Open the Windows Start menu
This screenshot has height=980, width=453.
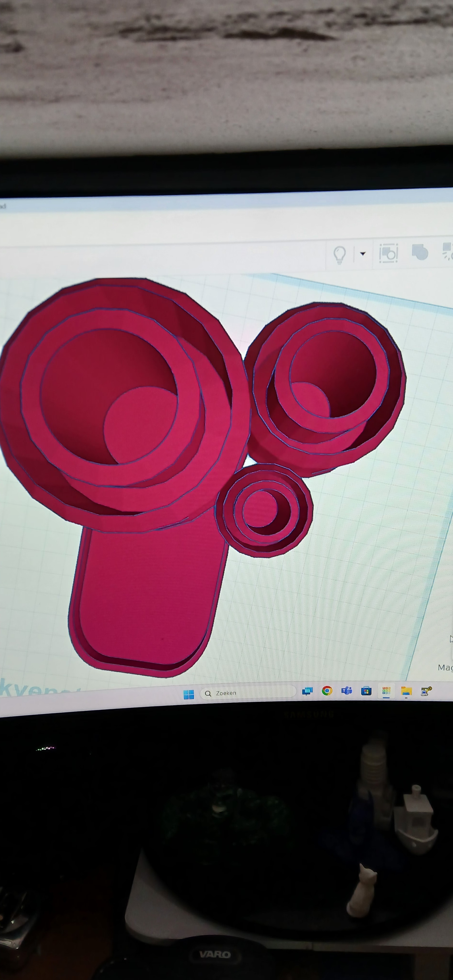(x=189, y=695)
